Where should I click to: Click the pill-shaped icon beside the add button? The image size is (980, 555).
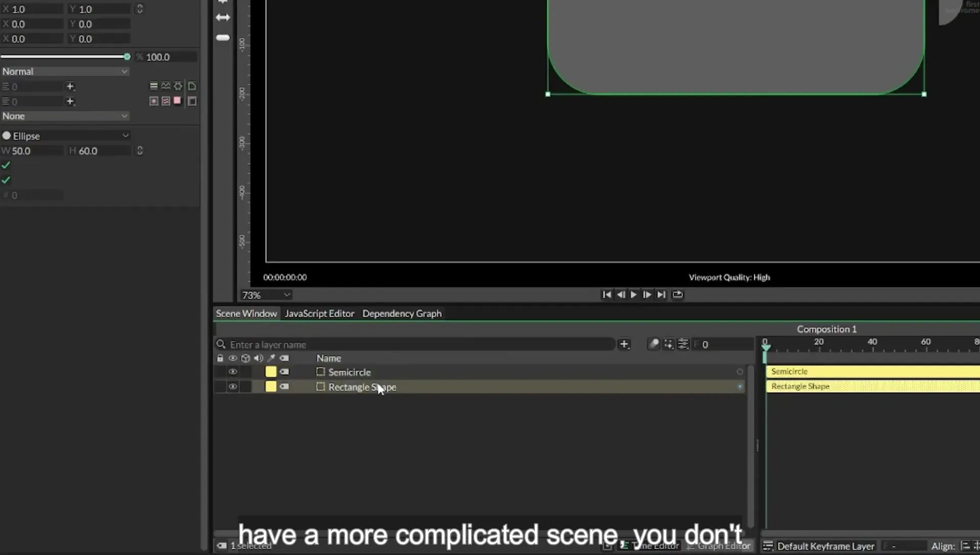point(654,344)
